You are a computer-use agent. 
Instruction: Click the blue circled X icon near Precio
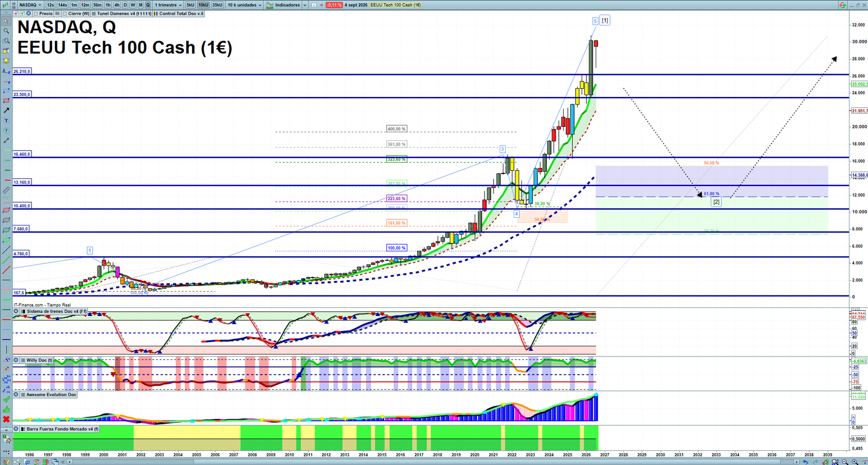click(28, 14)
